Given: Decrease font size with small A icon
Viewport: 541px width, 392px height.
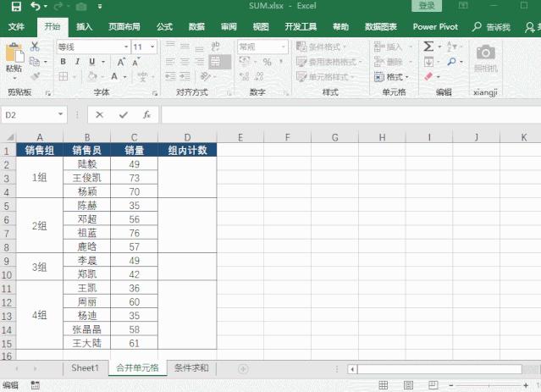Looking at the screenshot, I should tap(135, 62).
